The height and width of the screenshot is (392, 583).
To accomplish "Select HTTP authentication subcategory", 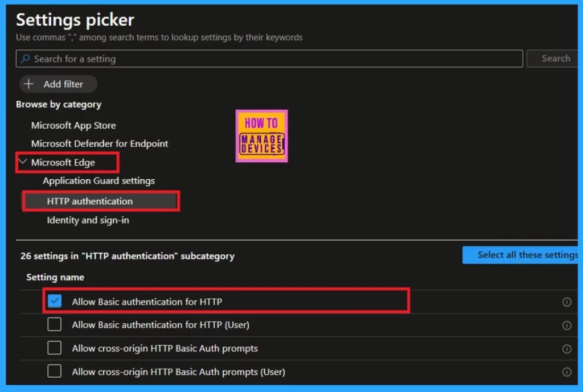I will pos(101,201).
